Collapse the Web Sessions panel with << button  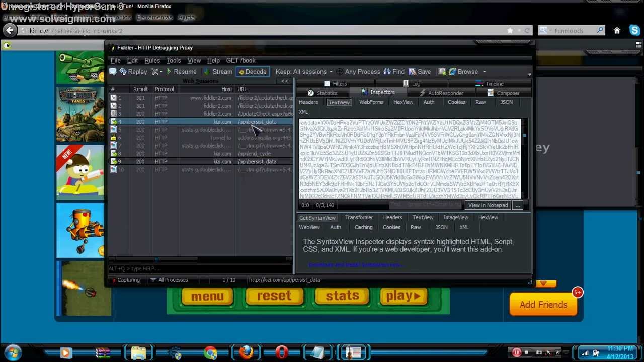pyautogui.click(x=285, y=81)
